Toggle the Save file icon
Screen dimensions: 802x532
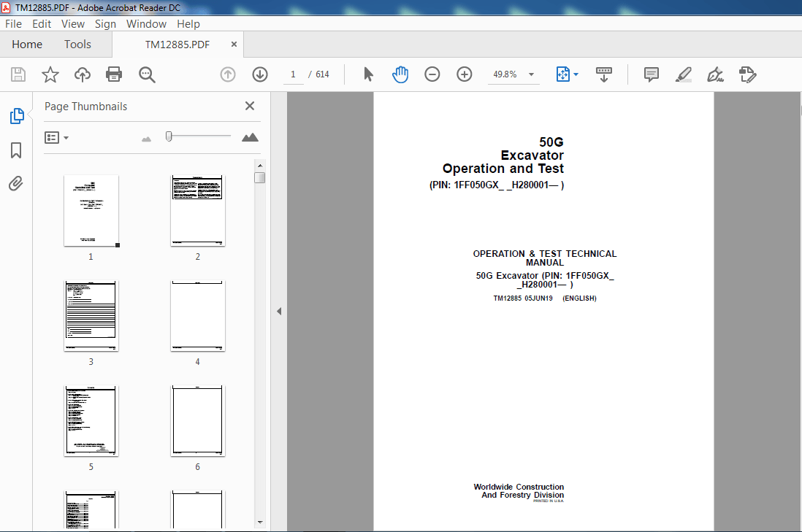point(18,74)
